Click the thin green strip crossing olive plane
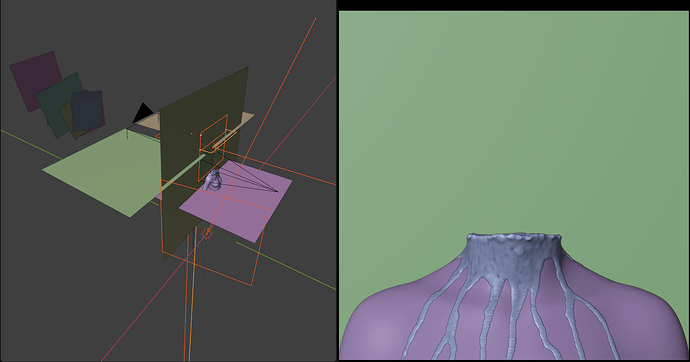Image resolution: width=690 pixels, height=362 pixels. click(x=183, y=173)
